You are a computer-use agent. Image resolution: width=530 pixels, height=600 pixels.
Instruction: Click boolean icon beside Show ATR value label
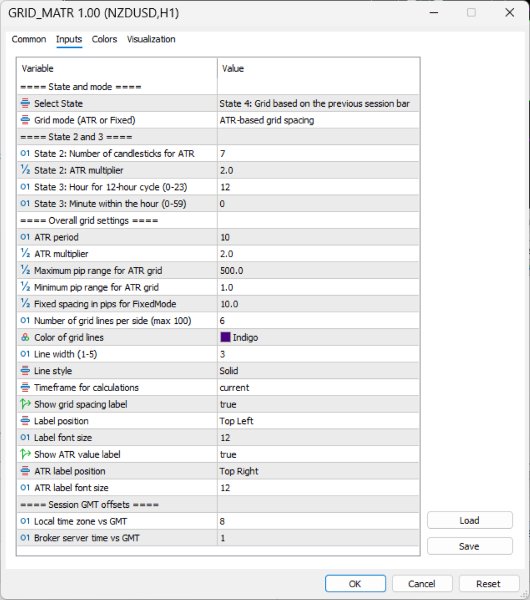tap(25, 454)
